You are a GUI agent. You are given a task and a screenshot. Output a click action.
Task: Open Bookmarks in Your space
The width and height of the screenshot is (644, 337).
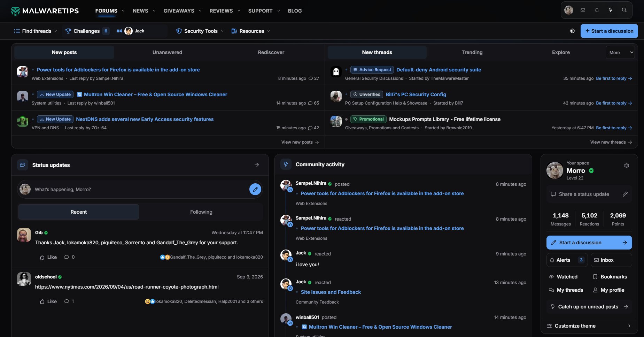[x=610, y=277]
